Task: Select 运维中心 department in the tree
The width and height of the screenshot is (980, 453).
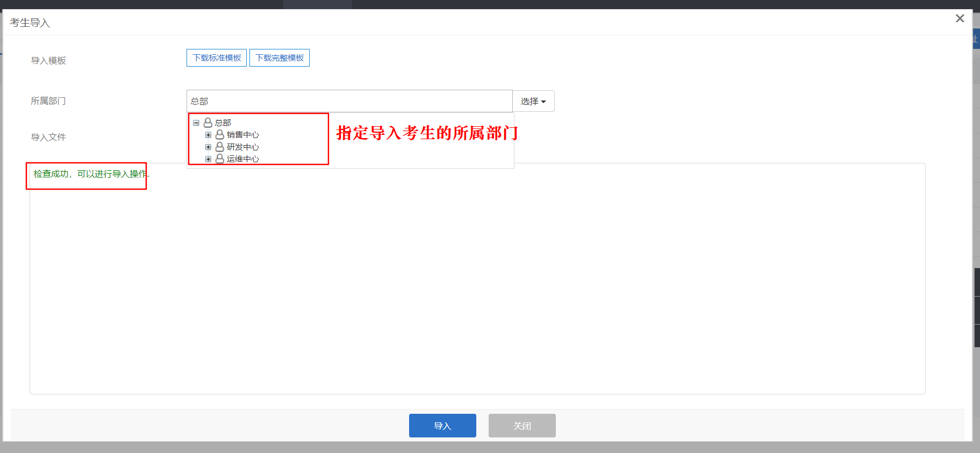Action: coord(243,159)
